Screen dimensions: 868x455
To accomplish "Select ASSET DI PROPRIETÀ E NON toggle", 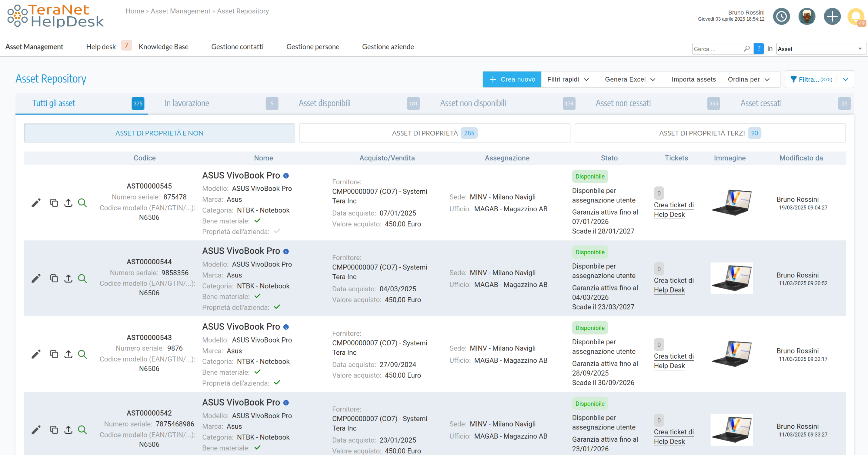I will 159,133.
